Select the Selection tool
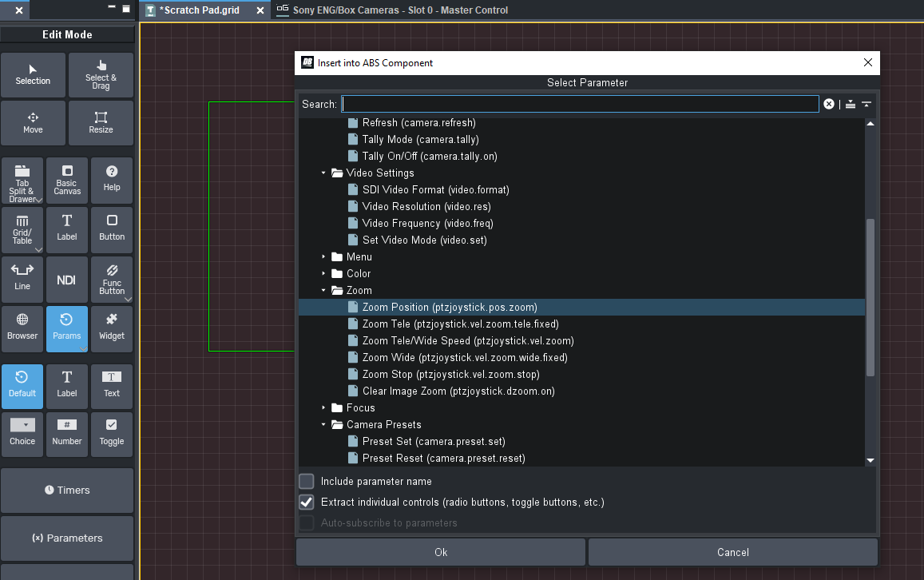Image resolution: width=924 pixels, height=580 pixels. pyautogui.click(x=33, y=75)
